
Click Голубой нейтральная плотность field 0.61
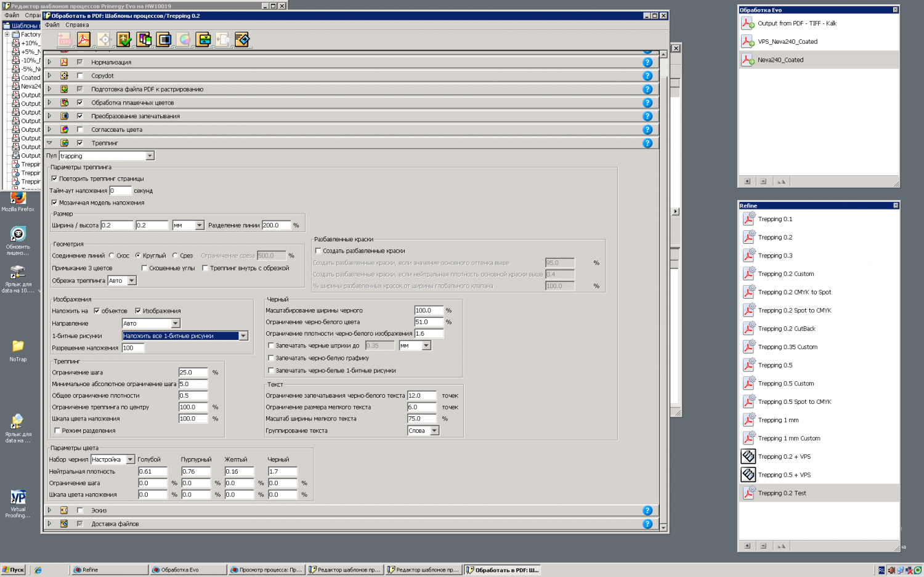pyautogui.click(x=153, y=472)
